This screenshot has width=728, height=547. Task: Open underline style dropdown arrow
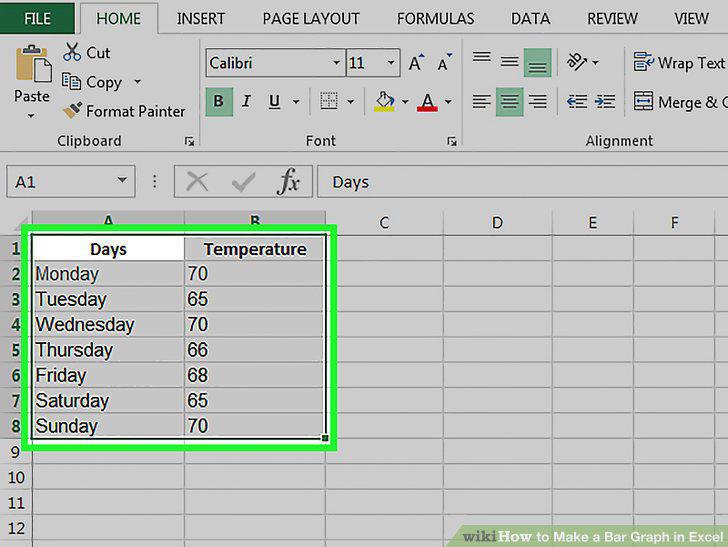click(296, 101)
